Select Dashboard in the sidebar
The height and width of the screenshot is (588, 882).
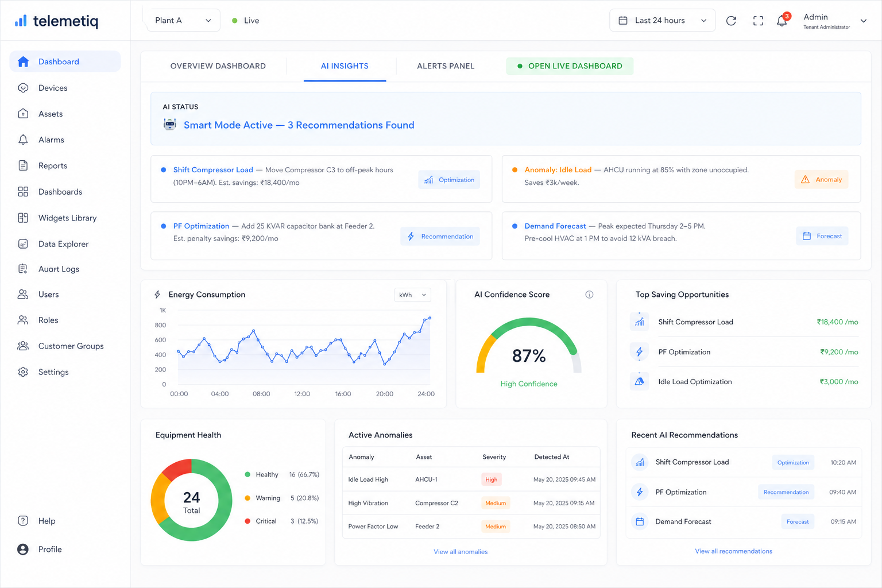(65, 61)
